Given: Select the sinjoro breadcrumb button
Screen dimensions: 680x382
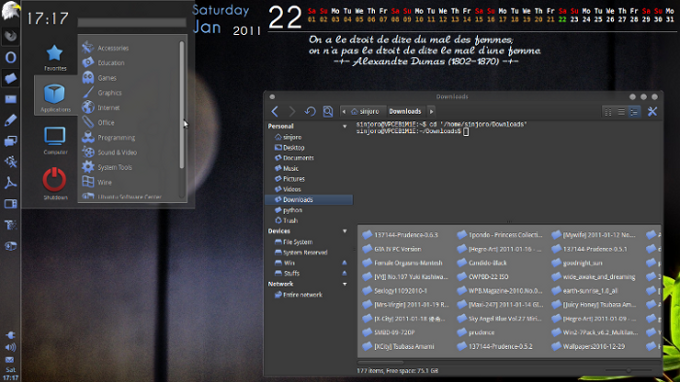Looking at the screenshot, I should pyautogui.click(x=365, y=111).
